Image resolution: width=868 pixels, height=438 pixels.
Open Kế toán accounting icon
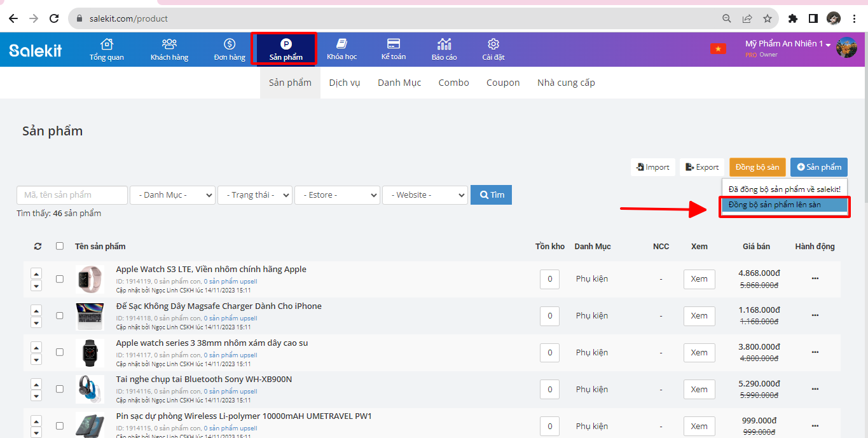click(394, 44)
